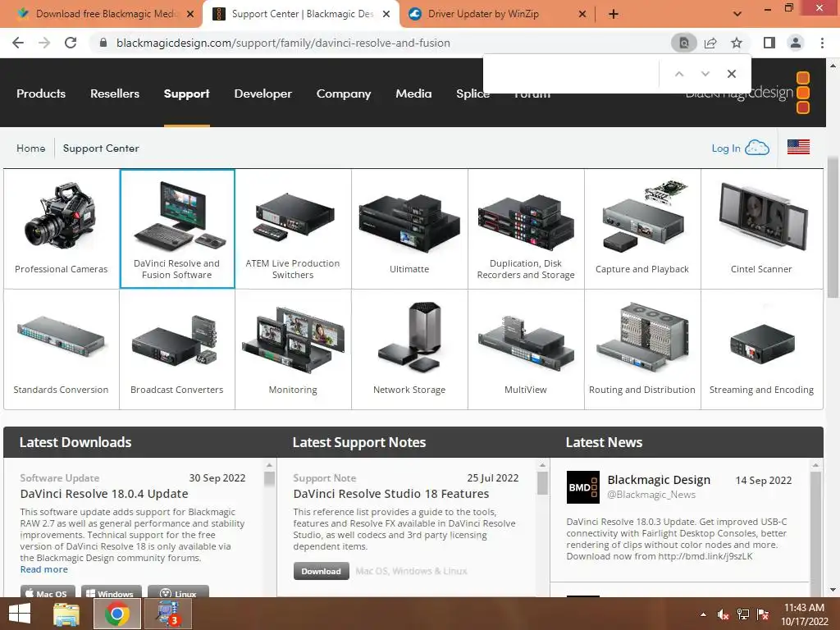The image size is (840, 630).
Task: Type in the find-in-page field
Action: click(571, 74)
